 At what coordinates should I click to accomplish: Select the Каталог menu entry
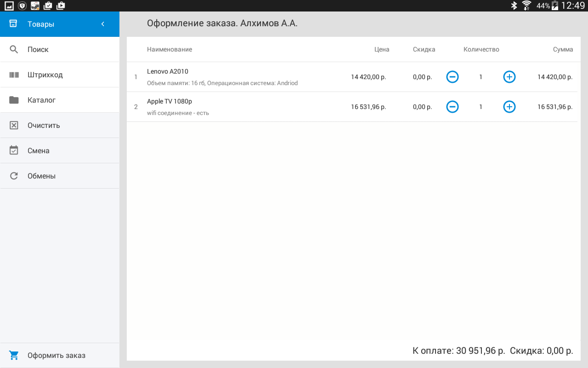(41, 100)
